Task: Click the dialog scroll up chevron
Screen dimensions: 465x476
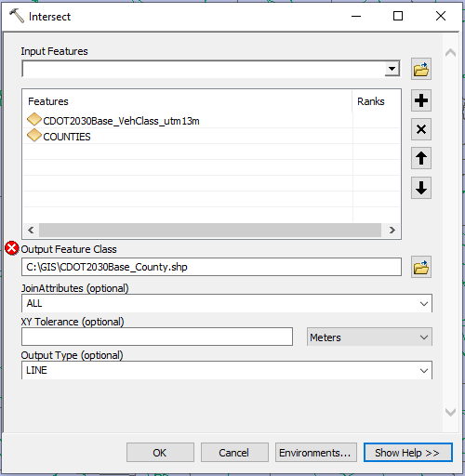Action: pyautogui.click(x=450, y=53)
